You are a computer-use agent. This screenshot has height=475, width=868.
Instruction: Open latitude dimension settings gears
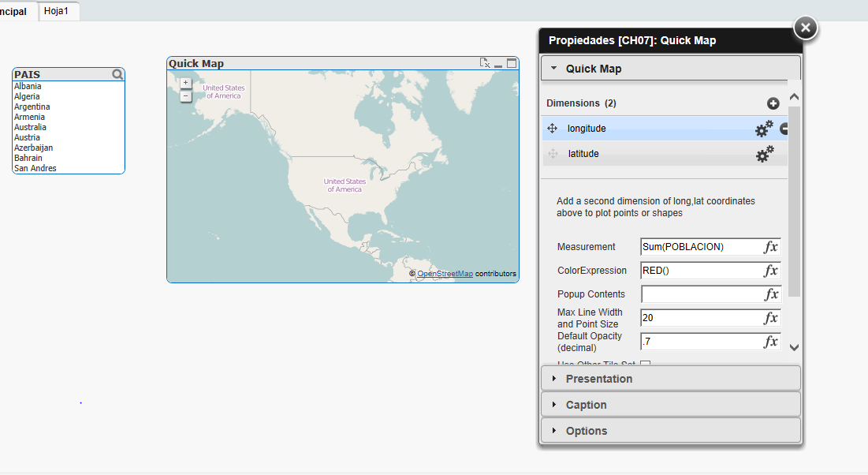click(x=764, y=154)
